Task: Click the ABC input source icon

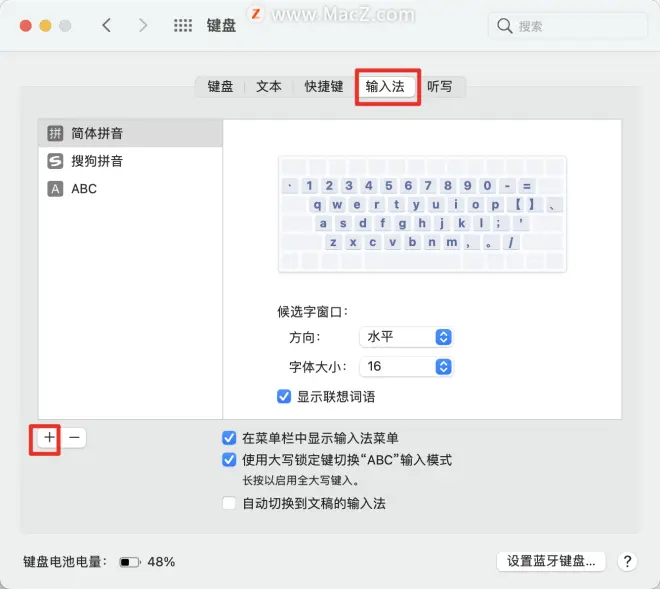Action: click(x=55, y=189)
